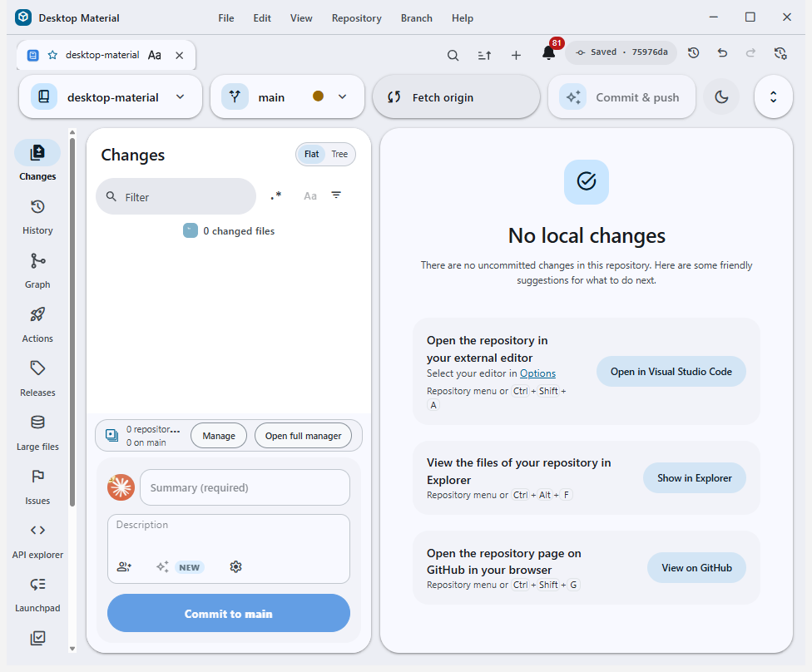Click the redo arrow icon

pyautogui.click(x=750, y=52)
